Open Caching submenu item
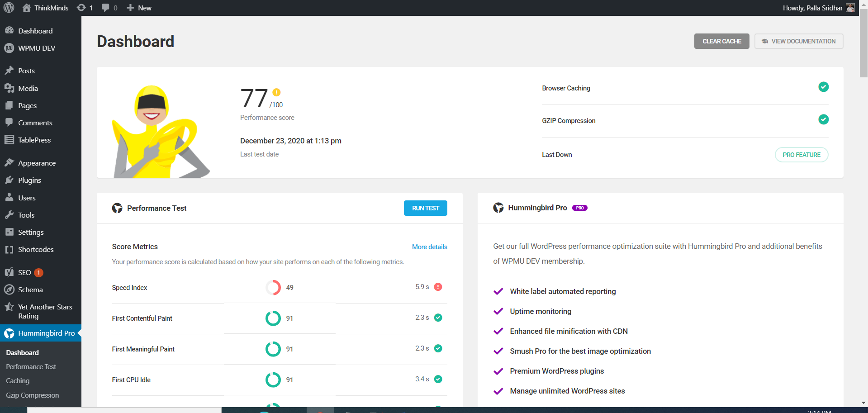 coord(18,381)
